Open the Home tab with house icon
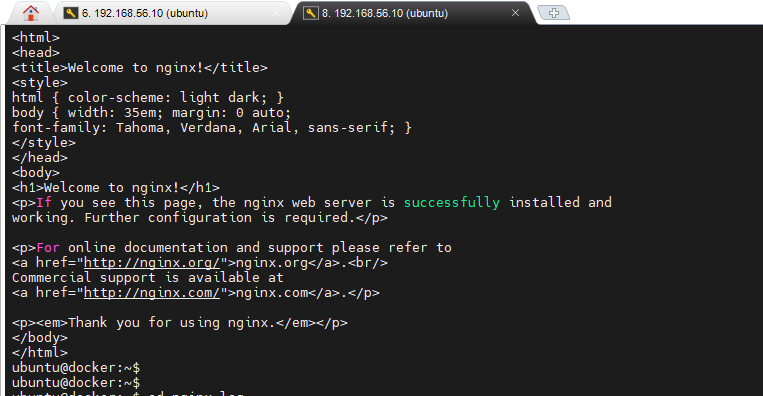Viewport: 763px width, 396px height. pos(31,13)
